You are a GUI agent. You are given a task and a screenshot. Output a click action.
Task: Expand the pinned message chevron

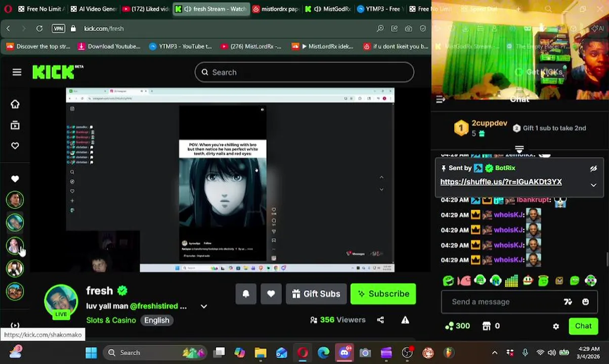pyautogui.click(x=593, y=185)
